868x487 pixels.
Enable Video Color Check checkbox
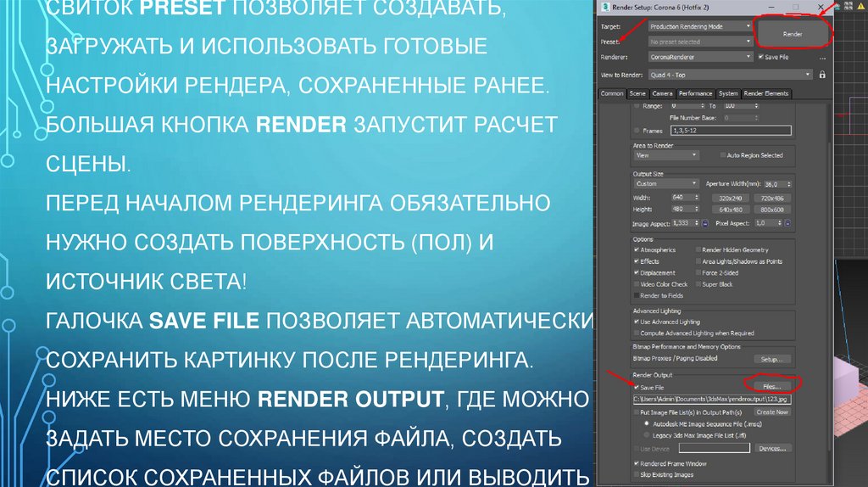[x=637, y=284]
